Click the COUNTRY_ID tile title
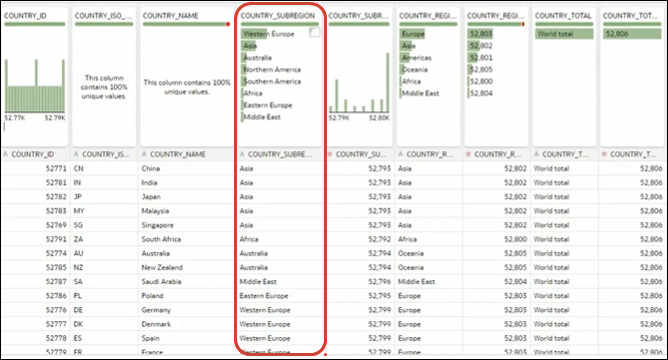The image size is (668, 360). click(x=25, y=16)
